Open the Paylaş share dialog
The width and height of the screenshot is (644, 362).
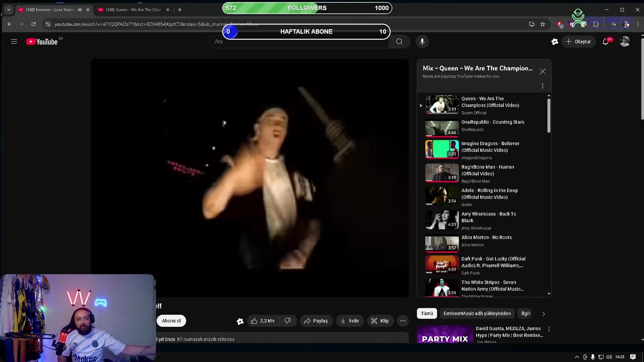pyautogui.click(x=316, y=321)
